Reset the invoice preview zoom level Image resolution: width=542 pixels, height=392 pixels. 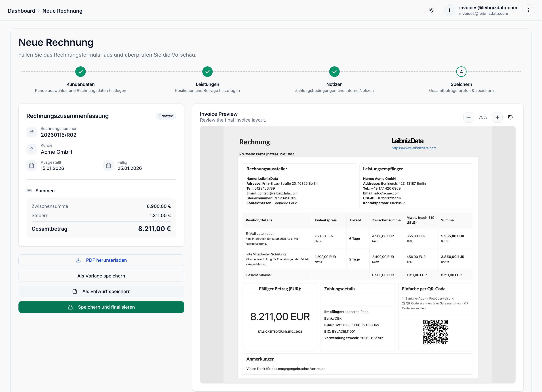click(510, 117)
